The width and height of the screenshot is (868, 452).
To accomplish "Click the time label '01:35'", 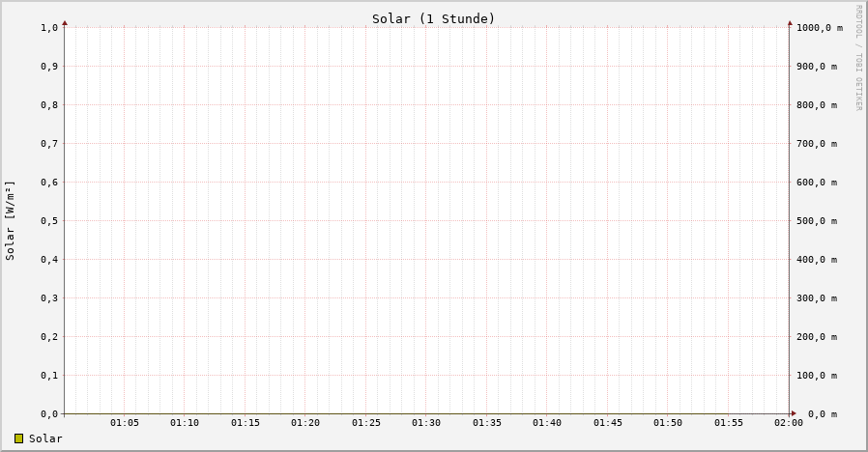I will pos(486,423).
